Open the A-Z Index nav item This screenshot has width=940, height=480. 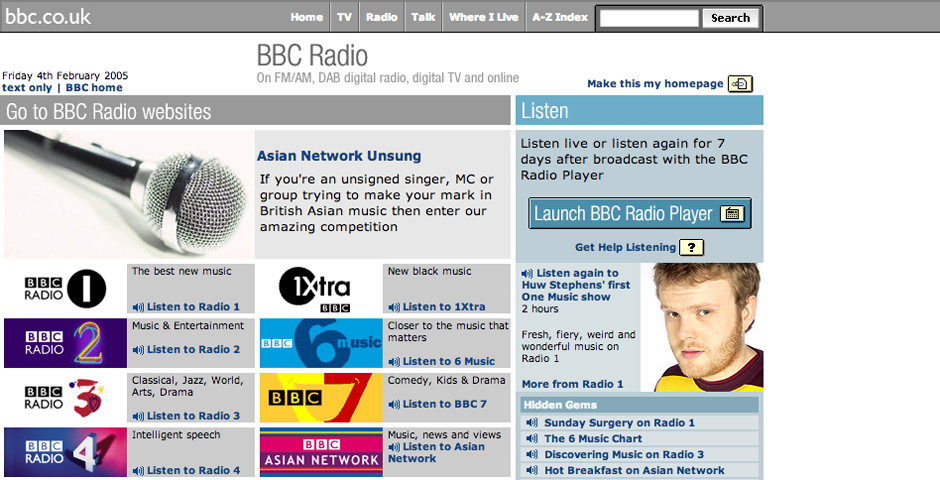pos(560,17)
